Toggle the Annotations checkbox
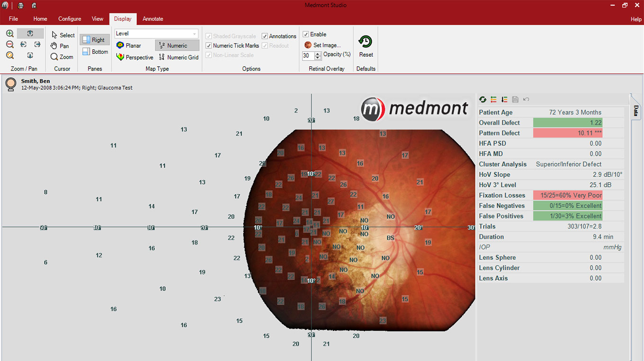This screenshot has height=361, width=644. 265,36
